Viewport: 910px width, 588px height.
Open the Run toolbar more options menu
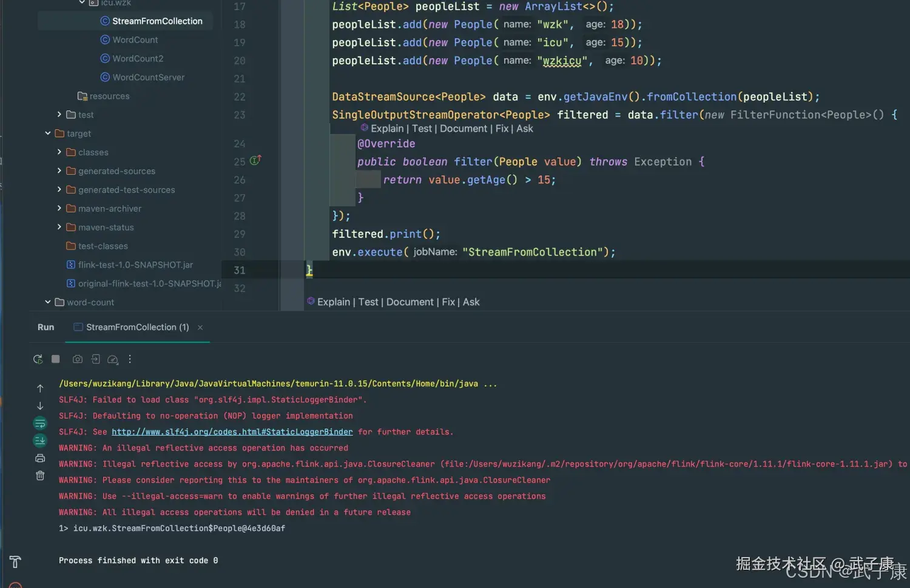point(130,359)
